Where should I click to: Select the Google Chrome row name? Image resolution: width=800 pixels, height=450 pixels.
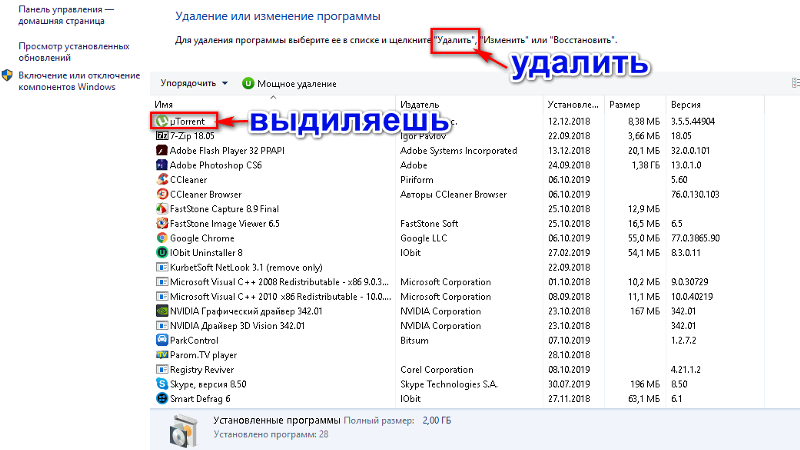click(x=202, y=238)
